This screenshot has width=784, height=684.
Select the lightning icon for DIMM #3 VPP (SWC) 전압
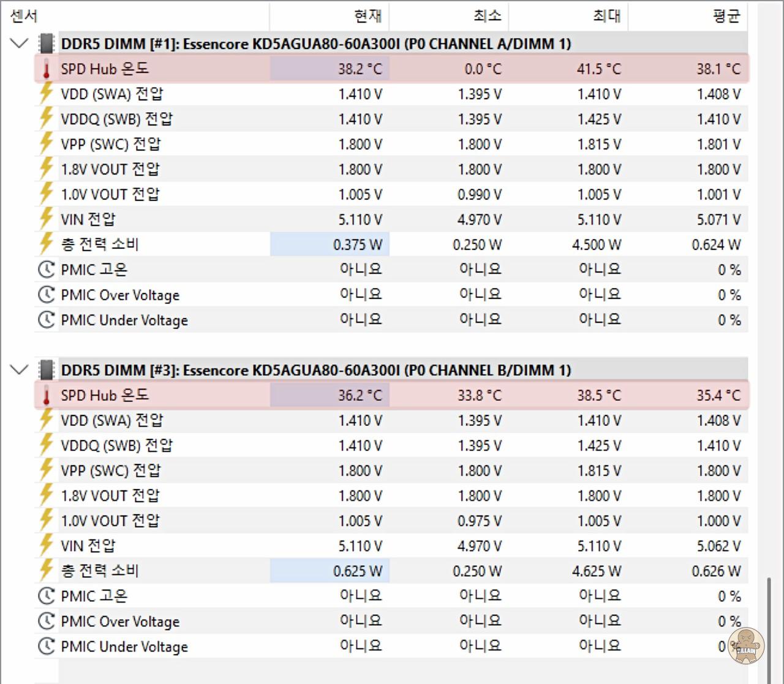click(x=46, y=471)
